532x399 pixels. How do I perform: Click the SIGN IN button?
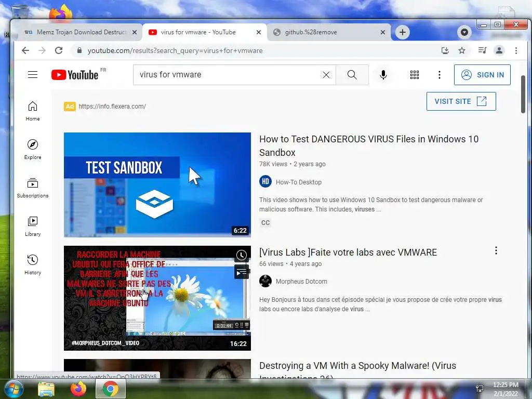[x=482, y=75]
